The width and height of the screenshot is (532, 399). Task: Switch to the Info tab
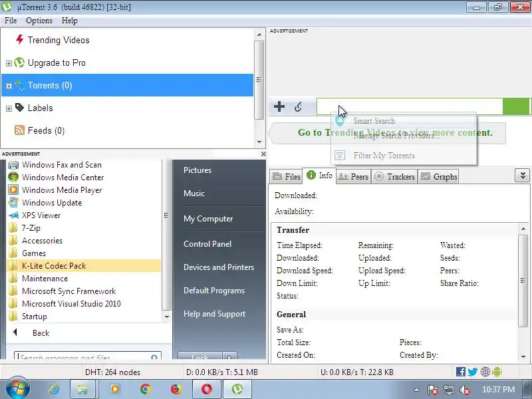point(319,176)
